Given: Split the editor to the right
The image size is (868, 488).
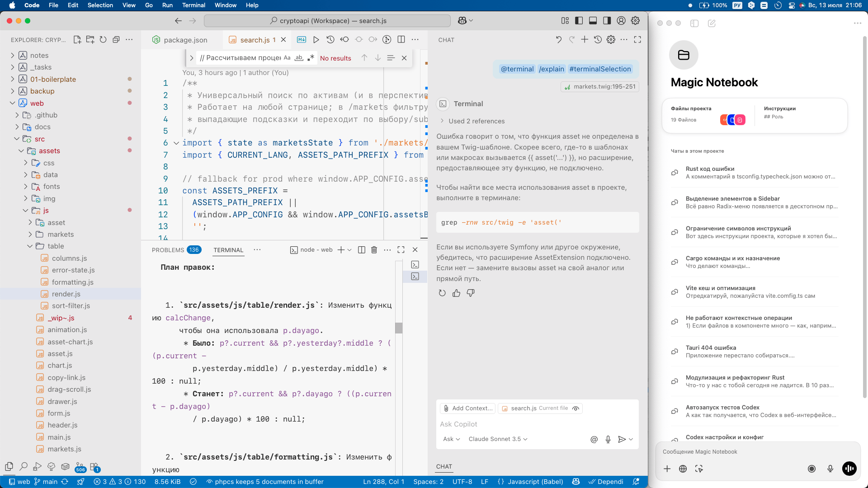Looking at the screenshot, I should [x=401, y=40].
